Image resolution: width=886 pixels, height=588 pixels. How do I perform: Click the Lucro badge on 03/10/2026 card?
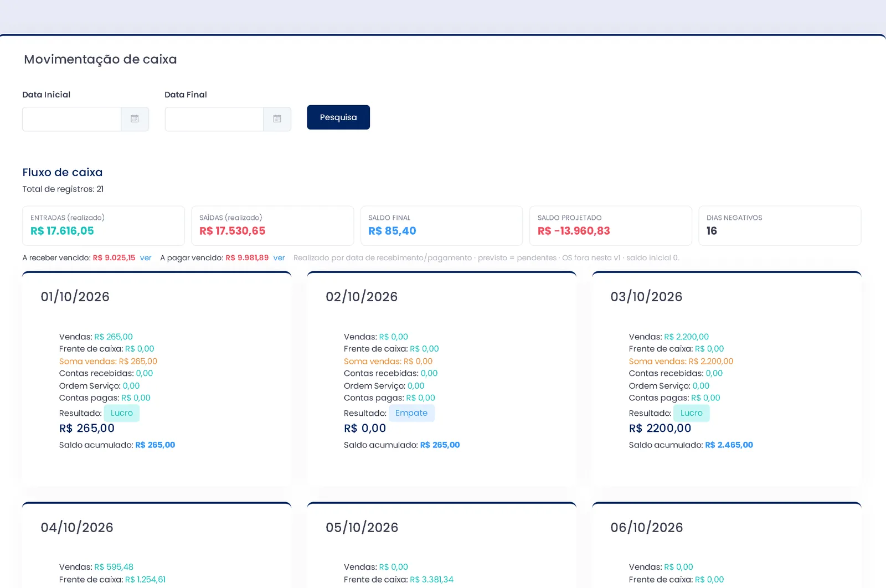pos(692,413)
